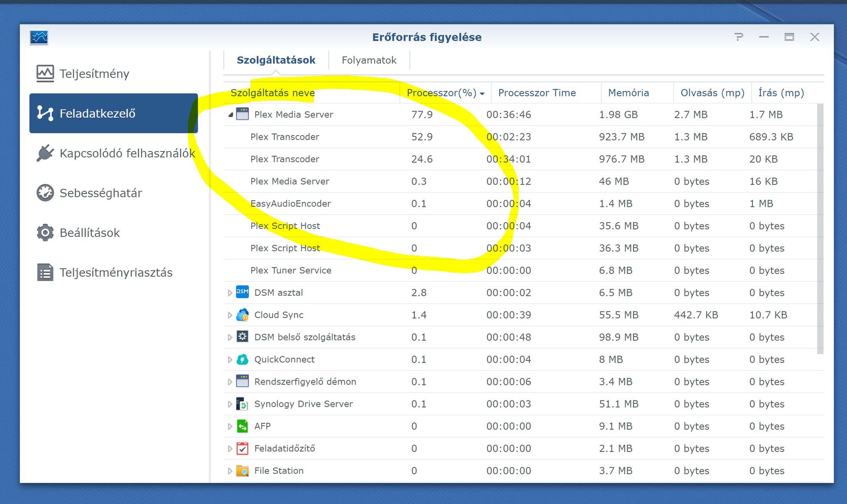
Task: Click the Erőforrás figyelése window title
Action: (x=427, y=37)
